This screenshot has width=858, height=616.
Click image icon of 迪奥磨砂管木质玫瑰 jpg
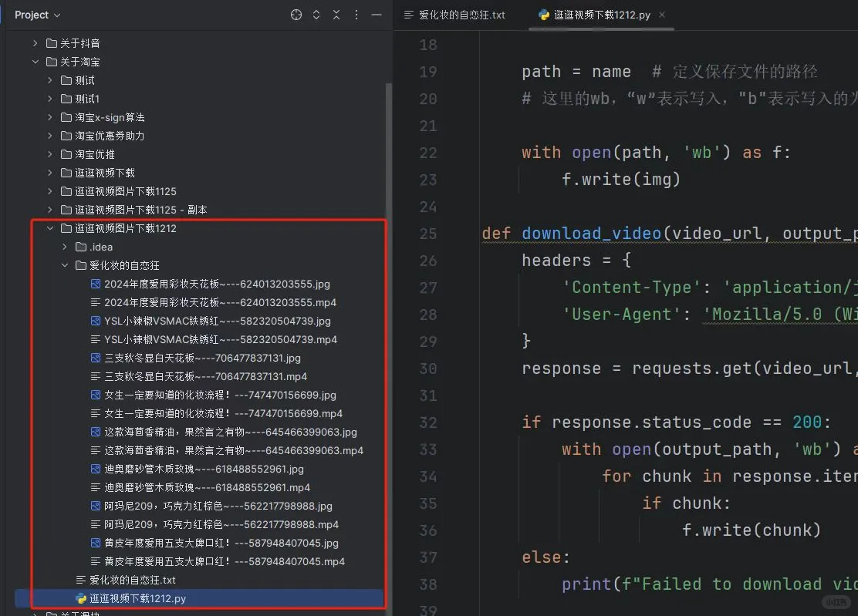click(95, 469)
